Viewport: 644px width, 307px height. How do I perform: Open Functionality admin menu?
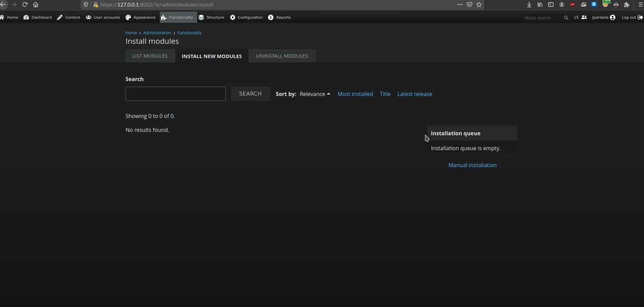[178, 17]
